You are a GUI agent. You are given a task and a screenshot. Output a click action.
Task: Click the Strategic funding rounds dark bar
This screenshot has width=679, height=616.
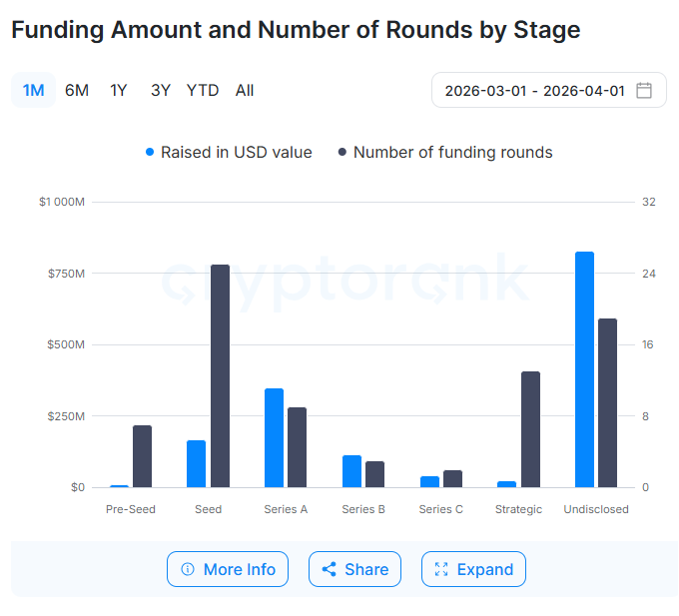coord(530,429)
